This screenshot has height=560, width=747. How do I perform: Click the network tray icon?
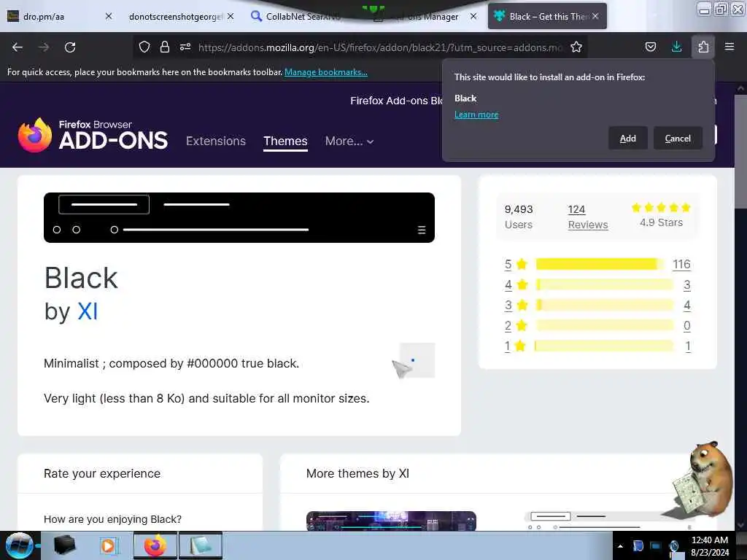coord(656,546)
